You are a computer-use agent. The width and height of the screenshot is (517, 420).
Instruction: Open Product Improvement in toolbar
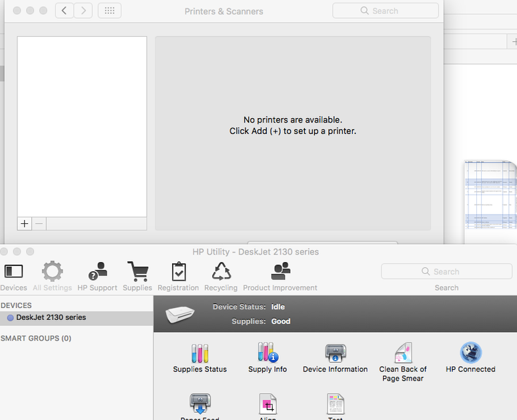click(280, 277)
